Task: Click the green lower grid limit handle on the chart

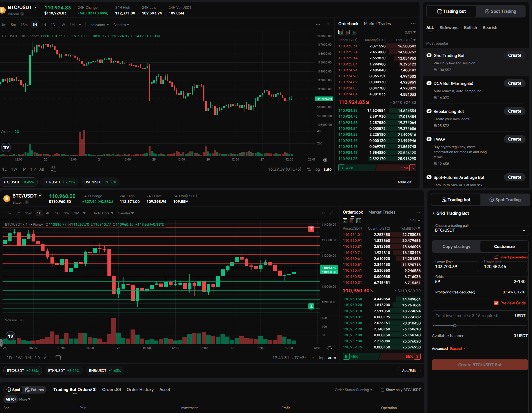Action: (x=311, y=306)
